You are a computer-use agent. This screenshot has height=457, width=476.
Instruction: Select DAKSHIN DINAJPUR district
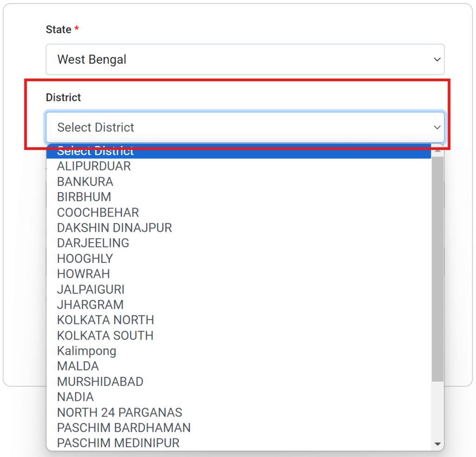[114, 228]
